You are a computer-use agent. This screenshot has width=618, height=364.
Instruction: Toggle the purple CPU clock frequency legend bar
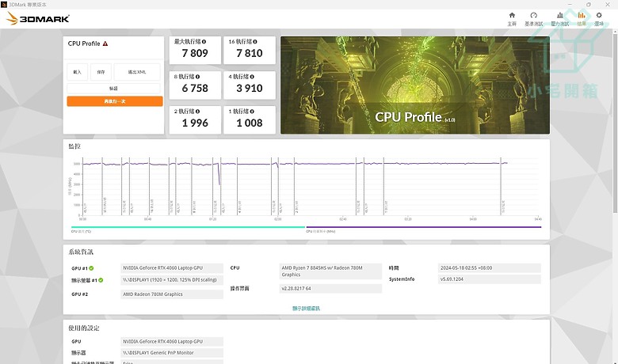click(424, 227)
